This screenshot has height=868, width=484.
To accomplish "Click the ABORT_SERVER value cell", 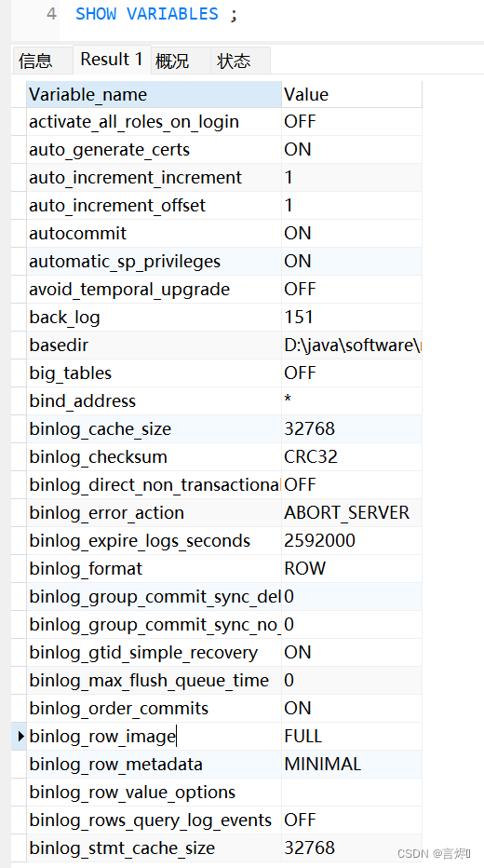I will 352,513.
